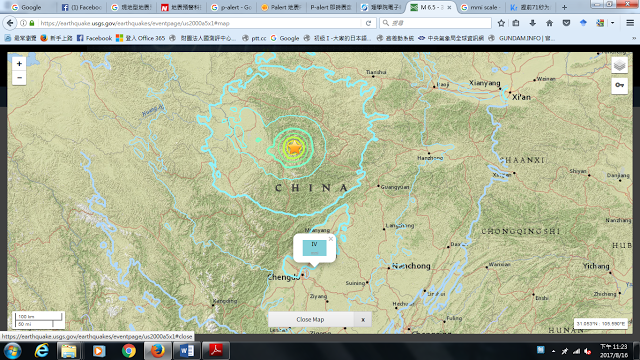640x360 pixels.
Task: Click the Close Map button
Action: pyautogui.click(x=311, y=320)
